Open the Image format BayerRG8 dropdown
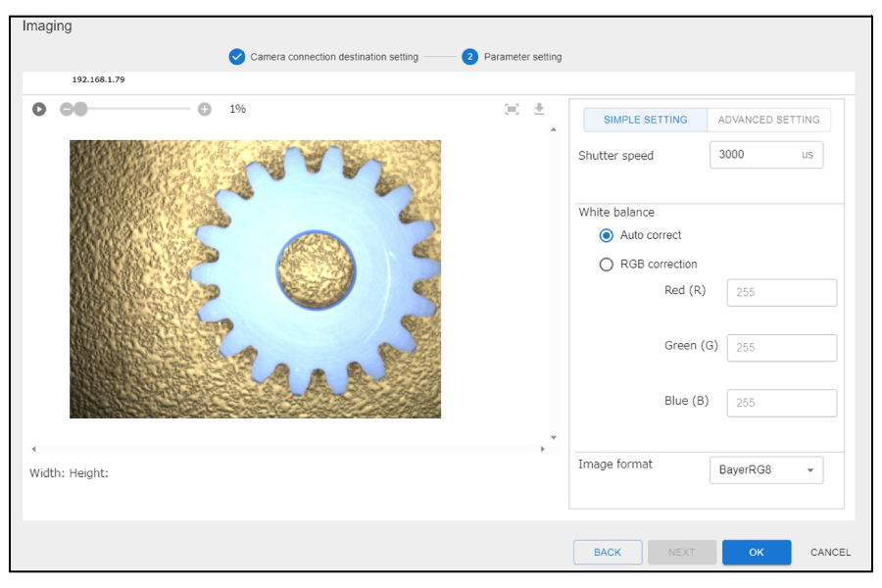 click(x=765, y=469)
